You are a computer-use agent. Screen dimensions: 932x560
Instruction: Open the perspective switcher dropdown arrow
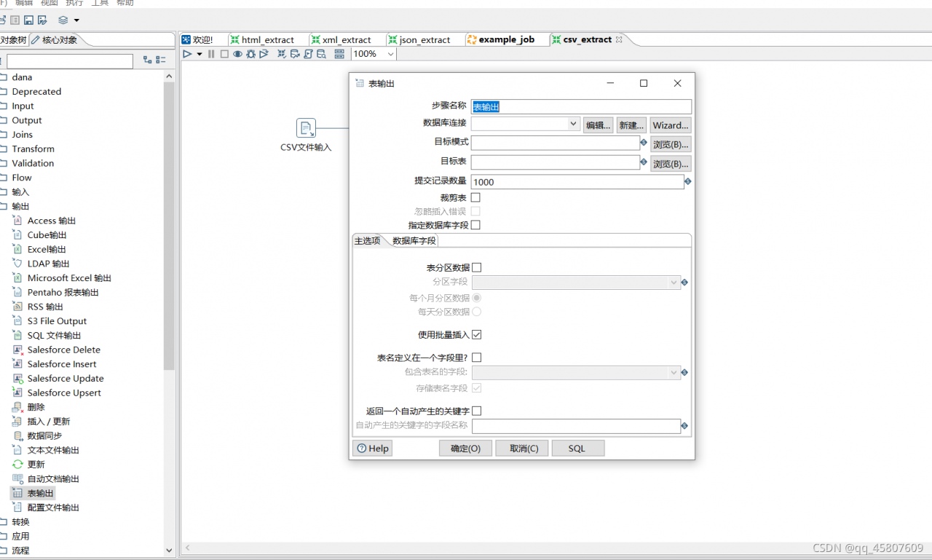tap(76, 20)
